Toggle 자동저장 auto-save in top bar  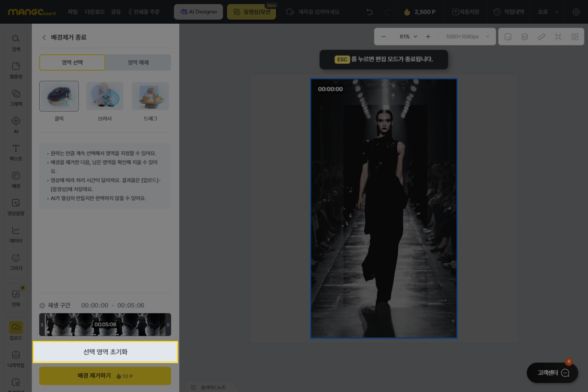[466, 12]
